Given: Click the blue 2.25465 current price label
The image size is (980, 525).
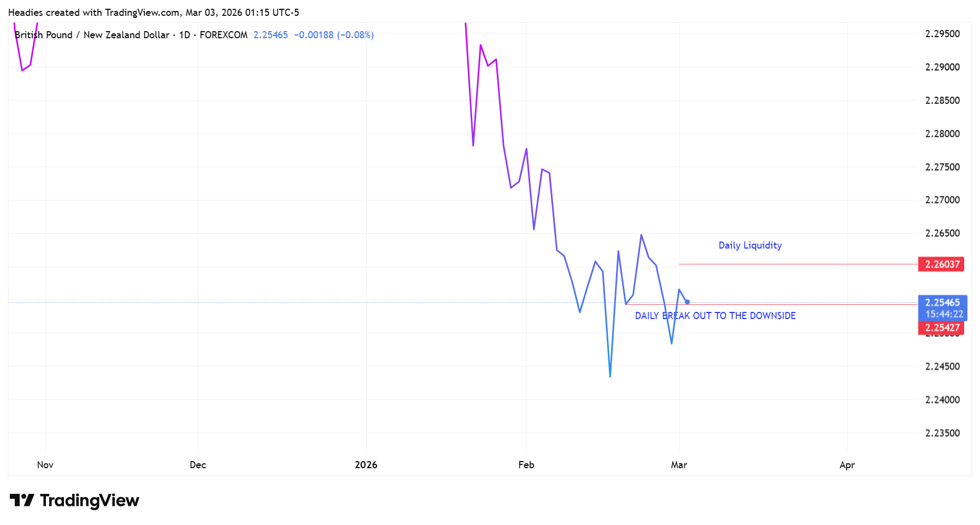Looking at the screenshot, I should [942, 303].
